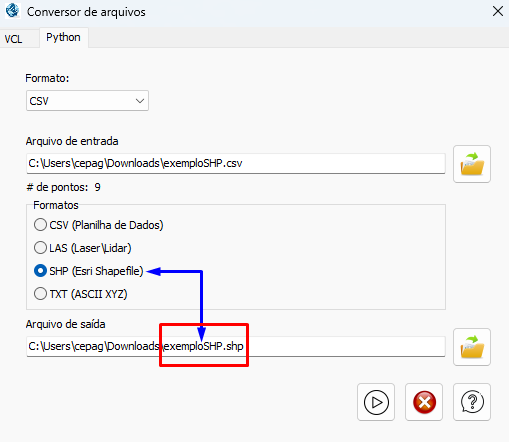This screenshot has height=442, width=509.
Task: Open the Formato combo box showing CSV
Action: pos(87,101)
